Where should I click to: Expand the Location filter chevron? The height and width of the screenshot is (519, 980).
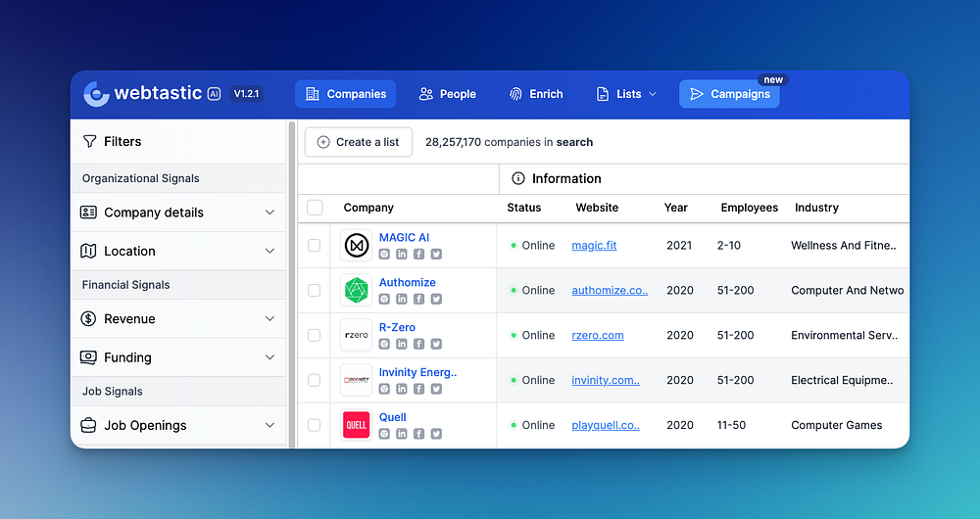coord(270,251)
